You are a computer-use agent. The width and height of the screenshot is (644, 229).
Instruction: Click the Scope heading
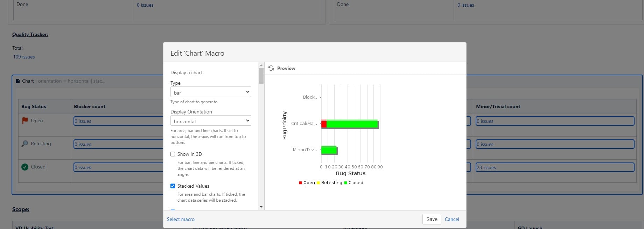[21, 209]
